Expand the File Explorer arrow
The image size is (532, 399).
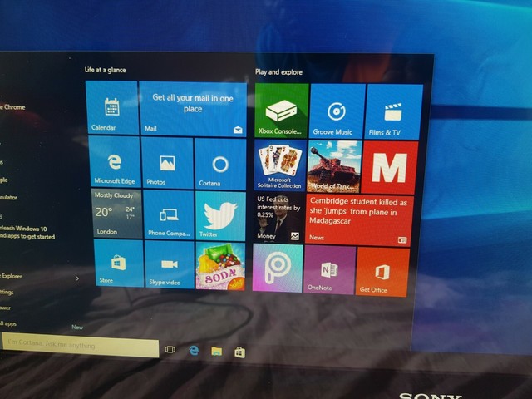[77, 278]
